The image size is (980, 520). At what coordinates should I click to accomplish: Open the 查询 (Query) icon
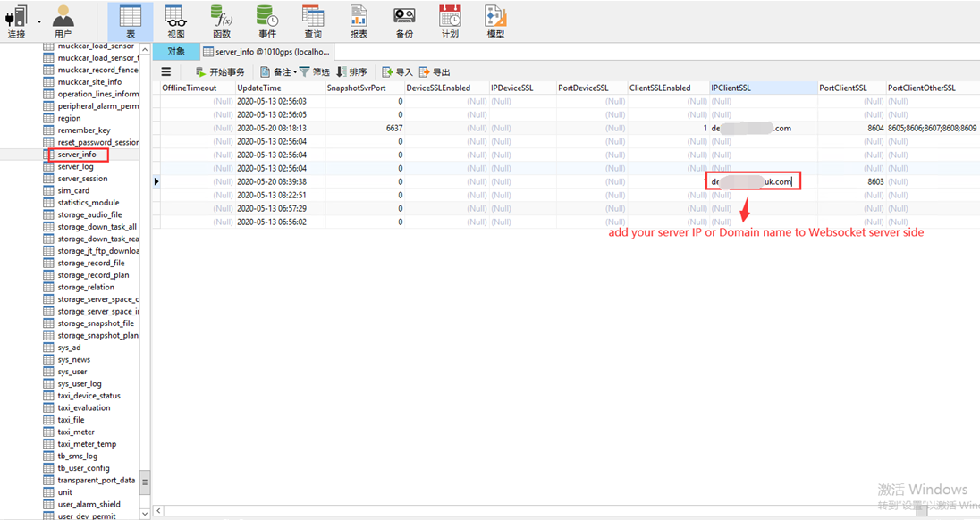[x=313, y=21]
